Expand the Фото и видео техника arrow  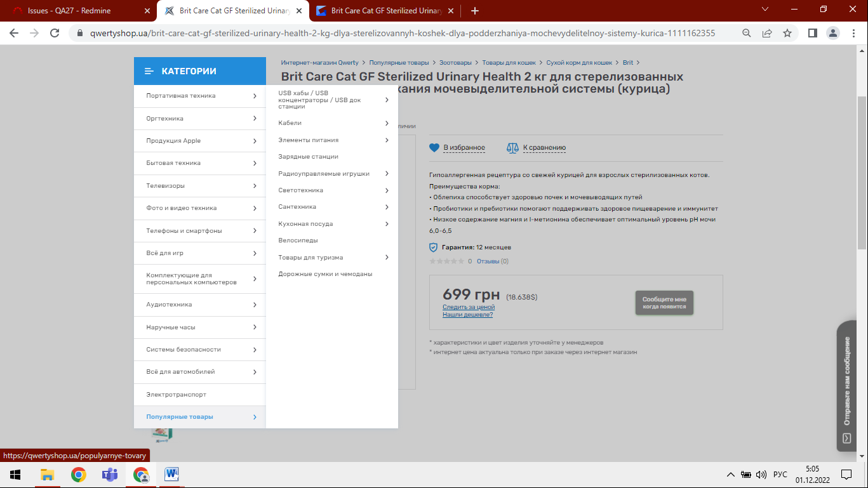(255, 208)
